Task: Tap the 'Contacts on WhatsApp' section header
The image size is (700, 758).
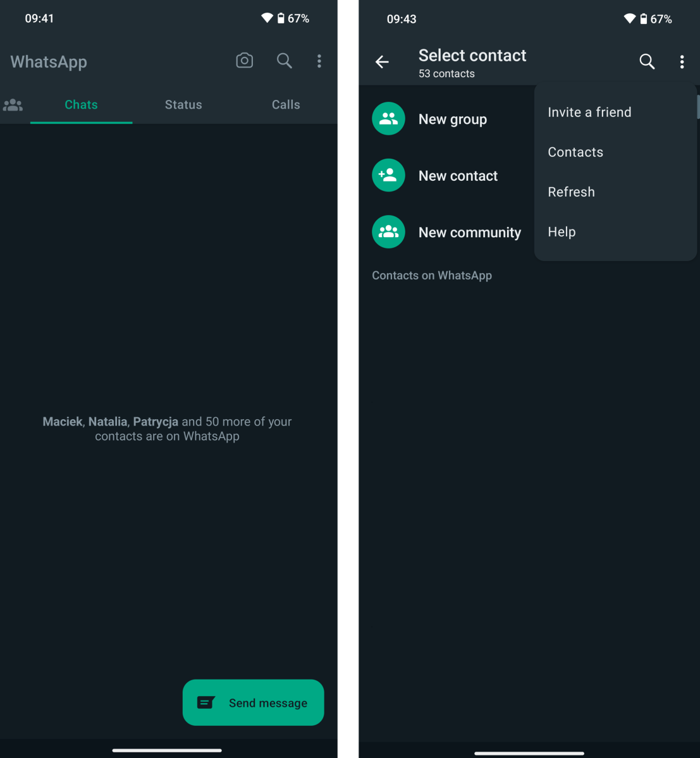Action: pos(432,276)
